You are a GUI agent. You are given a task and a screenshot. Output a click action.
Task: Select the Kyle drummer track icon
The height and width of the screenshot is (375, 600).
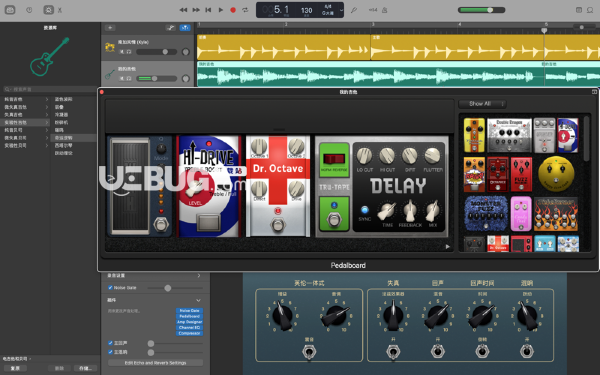click(110, 47)
